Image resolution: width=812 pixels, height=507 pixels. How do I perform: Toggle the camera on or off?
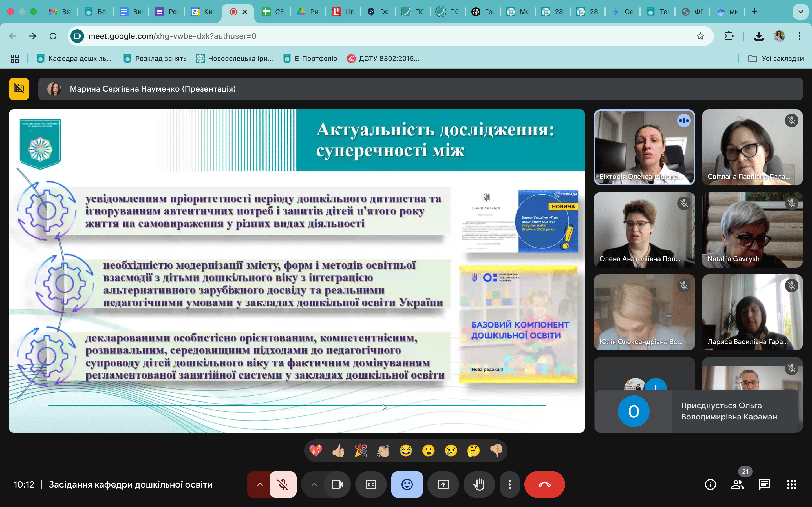(337, 484)
